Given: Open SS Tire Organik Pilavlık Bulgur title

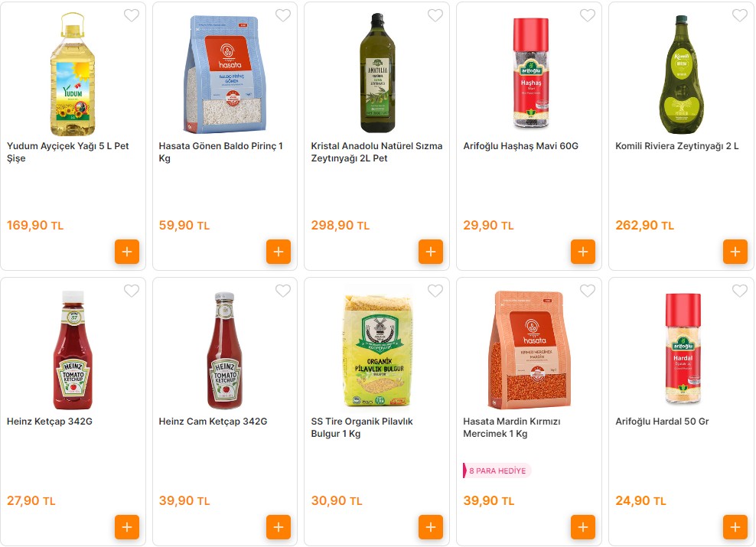Looking at the screenshot, I should click(362, 428).
